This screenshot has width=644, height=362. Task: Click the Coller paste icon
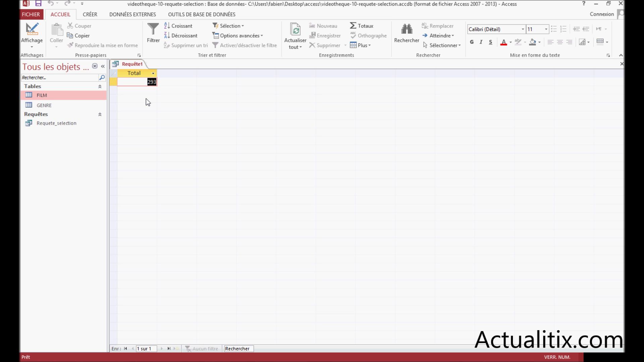pos(56,29)
